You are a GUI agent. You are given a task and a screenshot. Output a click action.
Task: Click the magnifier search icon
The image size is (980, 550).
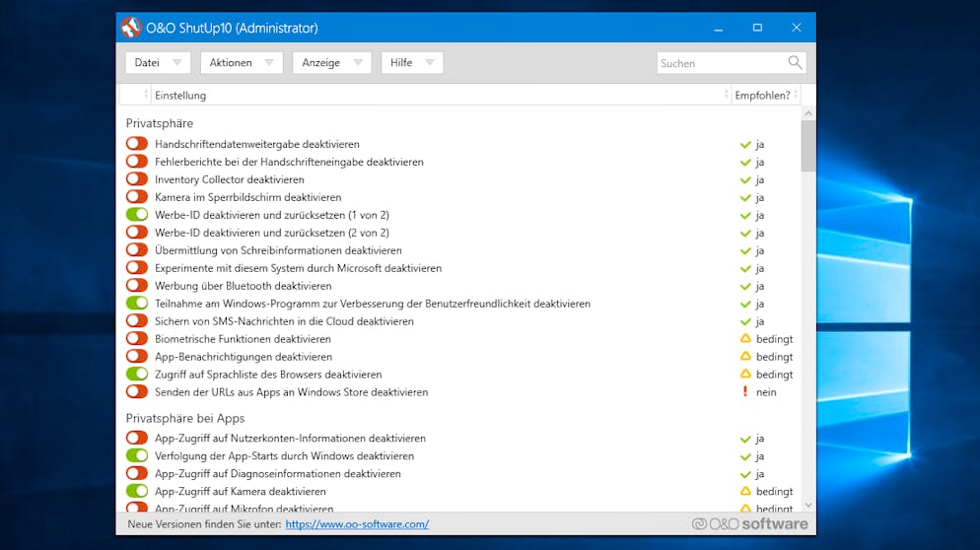(x=795, y=62)
